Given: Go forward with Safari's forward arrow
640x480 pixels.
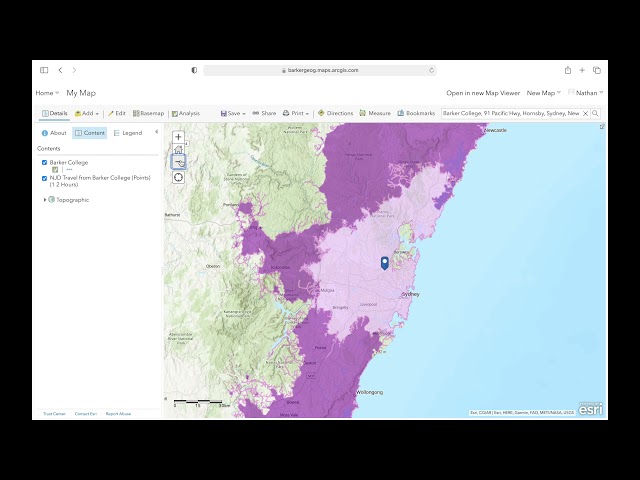Looking at the screenshot, I should (x=74, y=70).
